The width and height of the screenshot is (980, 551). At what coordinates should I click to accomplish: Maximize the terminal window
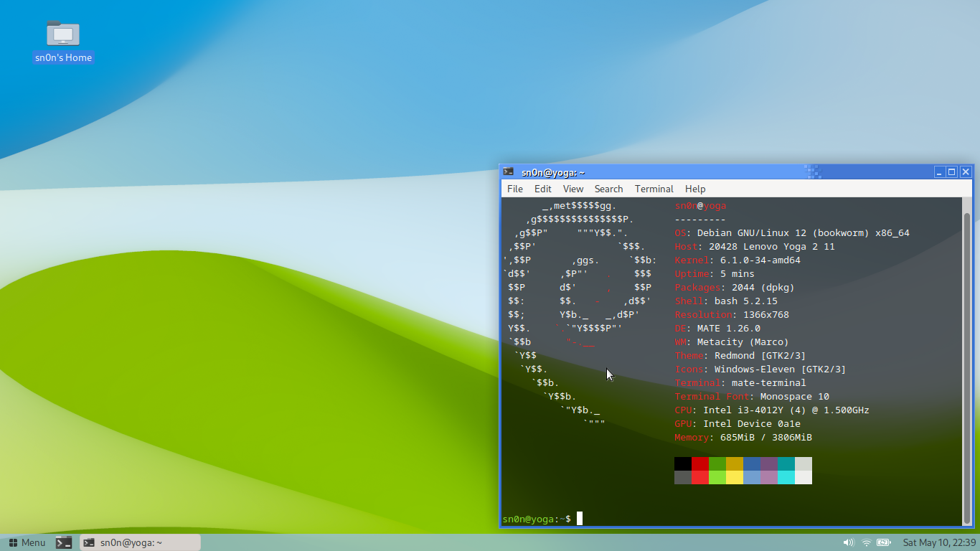952,172
